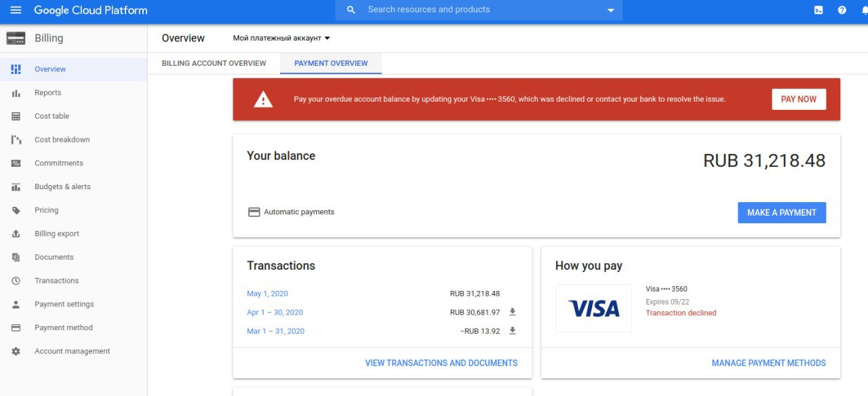Viewport: 868px width, 396px height.
Task: Click the RUB 31,218.48 balance amount
Action: 764,161
